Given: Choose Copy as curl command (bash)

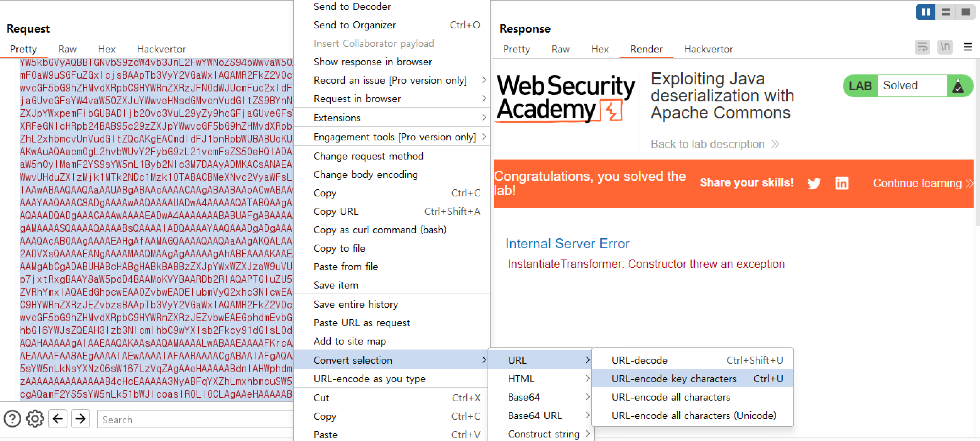Looking at the screenshot, I should tap(392, 230).
